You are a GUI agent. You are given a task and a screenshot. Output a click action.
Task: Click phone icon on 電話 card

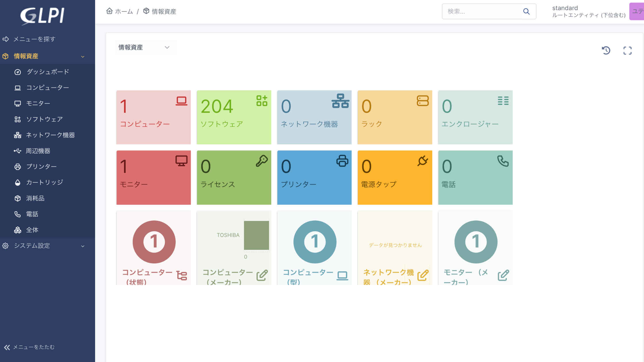coord(503,161)
